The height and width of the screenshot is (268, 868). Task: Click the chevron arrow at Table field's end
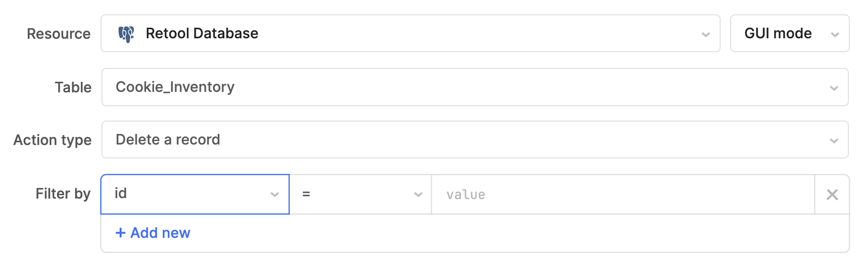pos(834,88)
